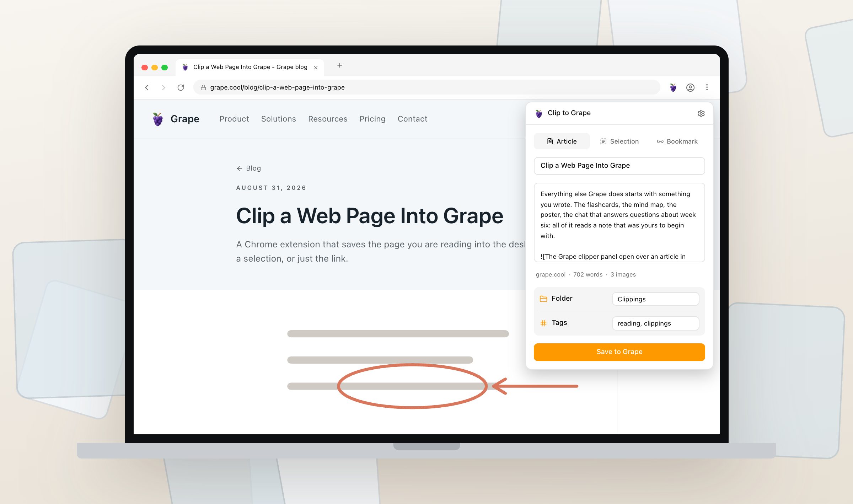The width and height of the screenshot is (853, 504).
Task: Click the Clip to Grape panel title
Action: [569, 113]
